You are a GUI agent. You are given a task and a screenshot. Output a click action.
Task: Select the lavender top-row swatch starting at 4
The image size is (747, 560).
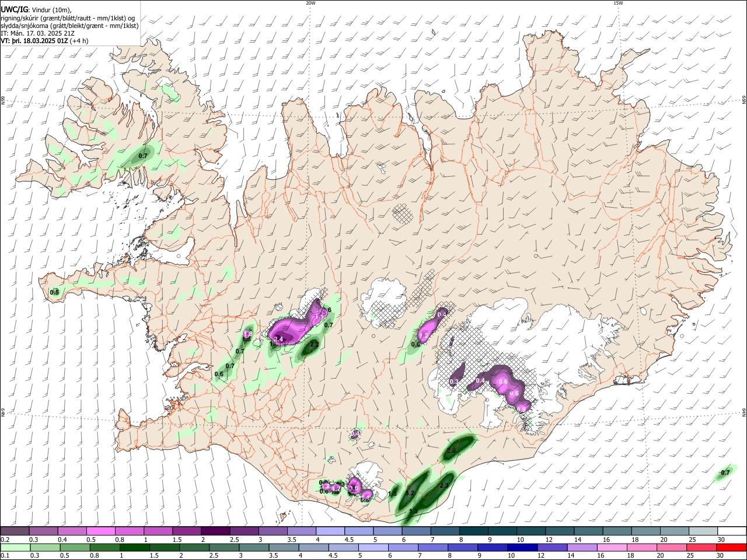coord(330,531)
